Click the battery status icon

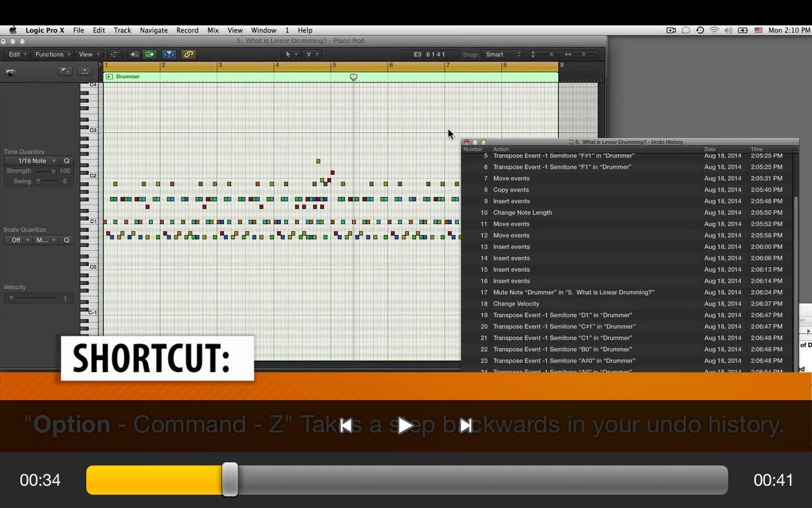(x=743, y=30)
